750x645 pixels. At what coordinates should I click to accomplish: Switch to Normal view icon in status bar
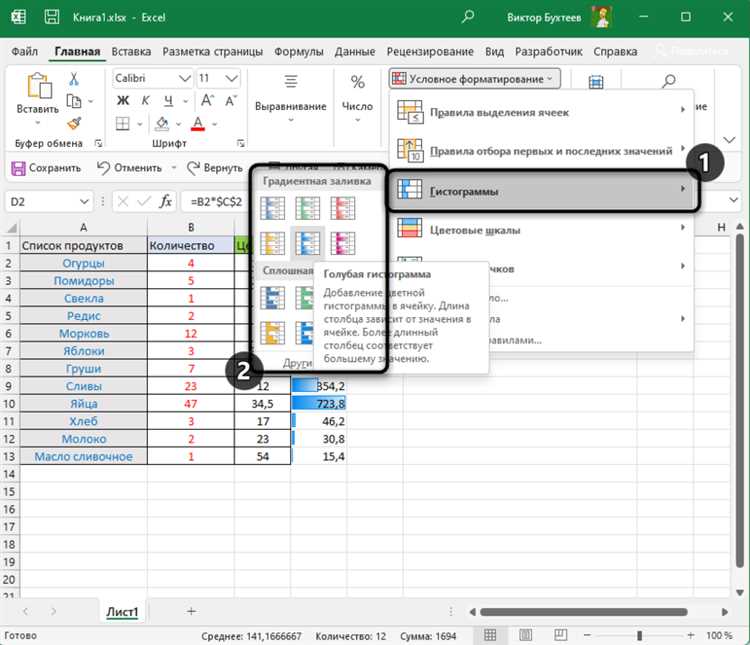coord(490,635)
